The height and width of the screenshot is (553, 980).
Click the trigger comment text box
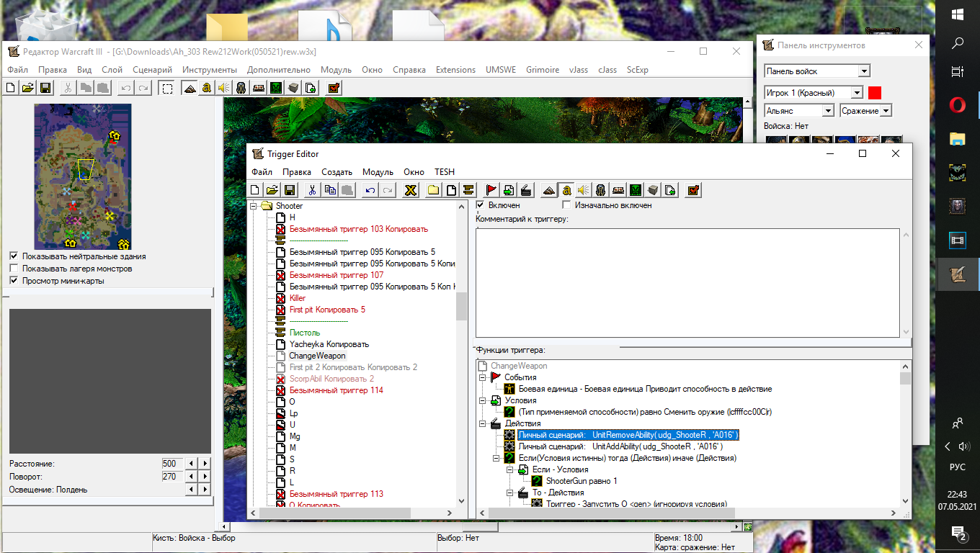(x=687, y=282)
